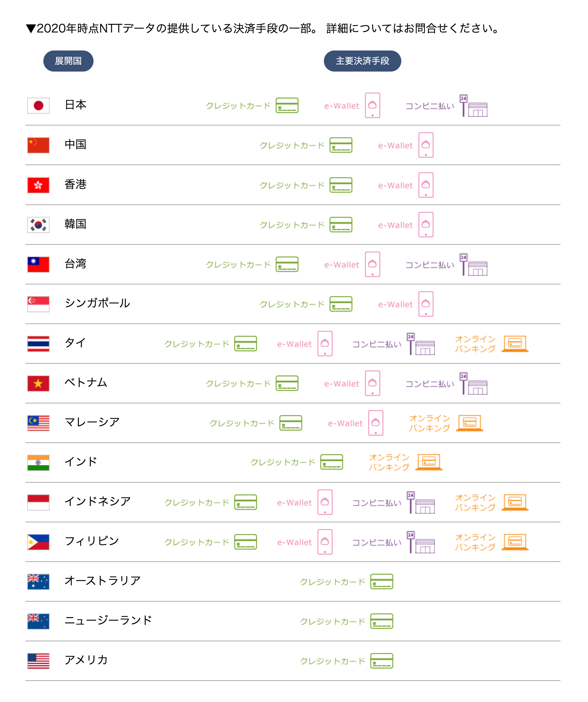Click the e-Wallet phone icon in Korea row
Image resolution: width=588 pixels, height=702 pixels.
(x=426, y=225)
